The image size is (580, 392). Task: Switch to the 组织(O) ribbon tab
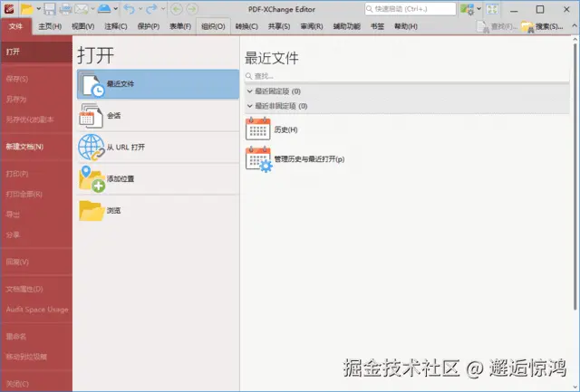pyautogui.click(x=213, y=26)
